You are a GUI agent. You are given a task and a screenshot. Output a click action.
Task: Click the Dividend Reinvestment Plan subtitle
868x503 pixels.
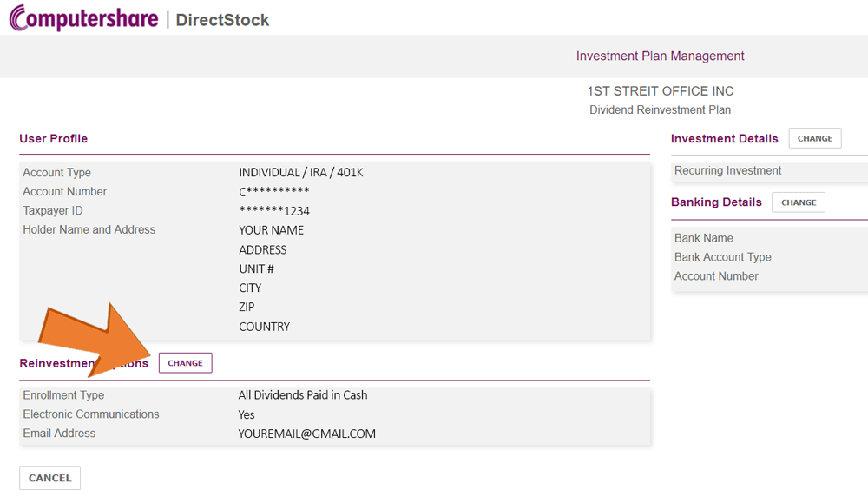tap(660, 109)
